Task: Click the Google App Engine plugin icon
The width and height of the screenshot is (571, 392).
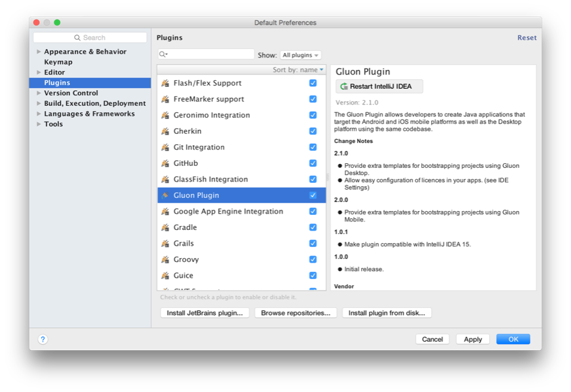Action: 165,211
